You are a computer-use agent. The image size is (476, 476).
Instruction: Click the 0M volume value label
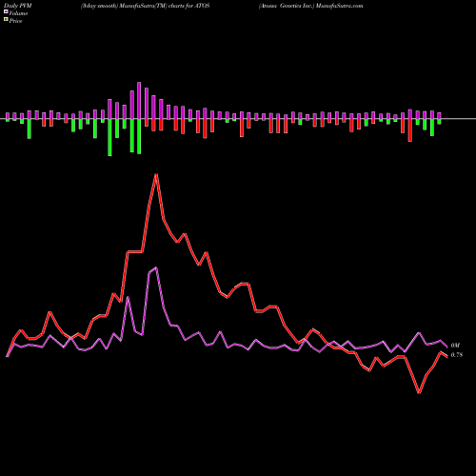coord(455,346)
